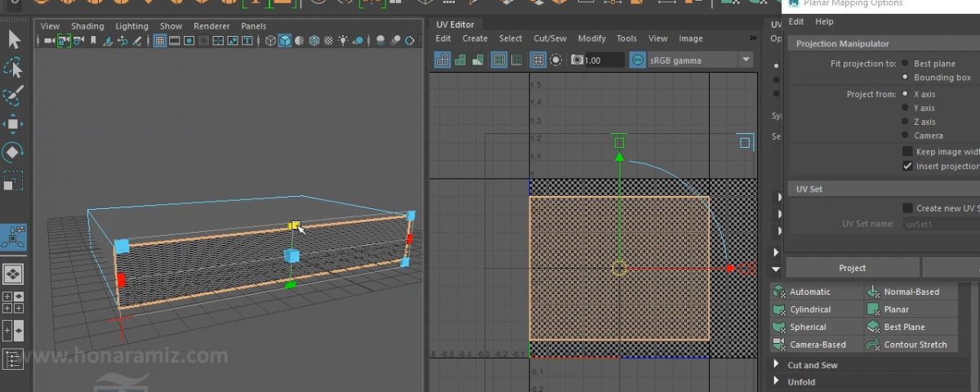Viewport: 980px width, 392px height.
Task: Click the UV Editor exposure camera icon
Action: pyautogui.click(x=577, y=60)
